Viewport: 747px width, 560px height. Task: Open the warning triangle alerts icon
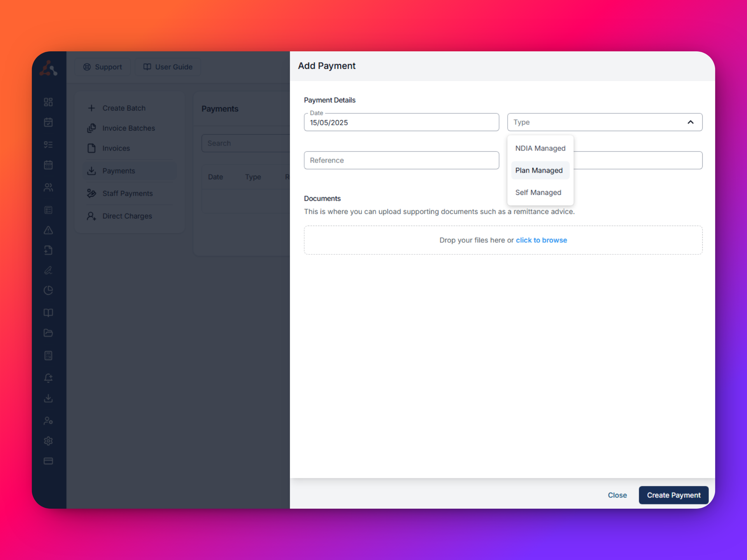tap(48, 230)
